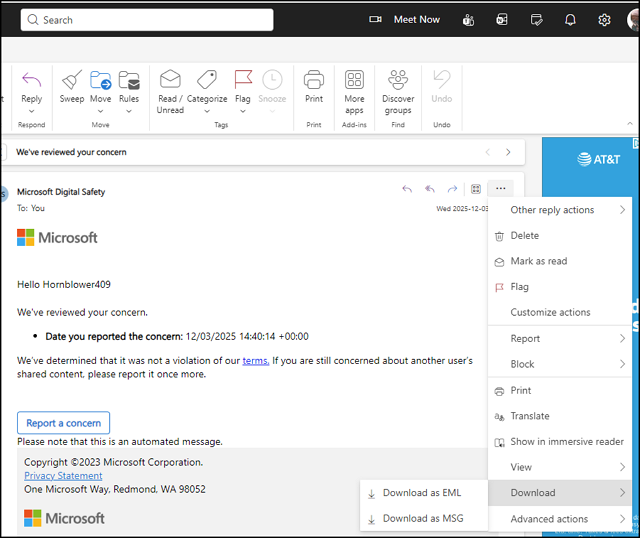This screenshot has width=640, height=538.
Task: Expand the Rules dropdown chevron
Action: tap(129, 111)
